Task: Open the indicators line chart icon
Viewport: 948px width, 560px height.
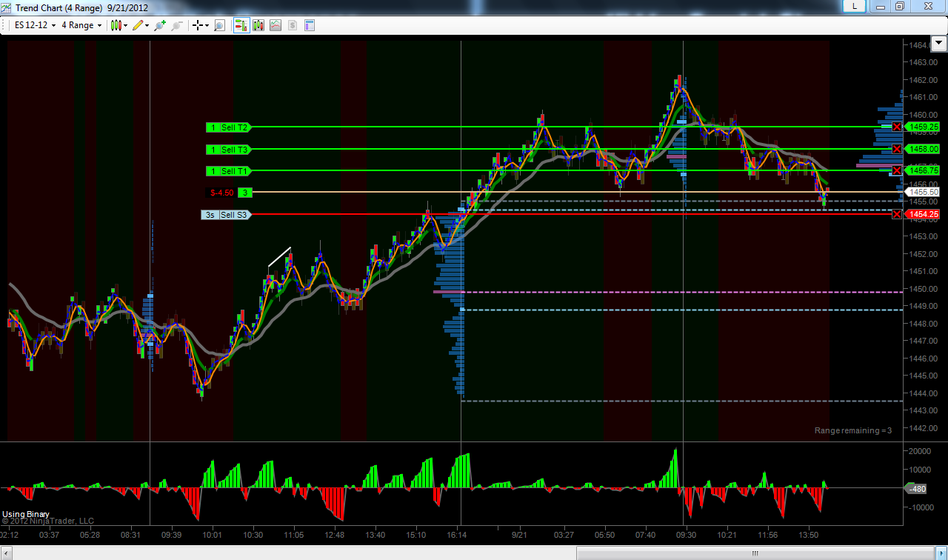Action: pyautogui.click(x=276, y=25)
